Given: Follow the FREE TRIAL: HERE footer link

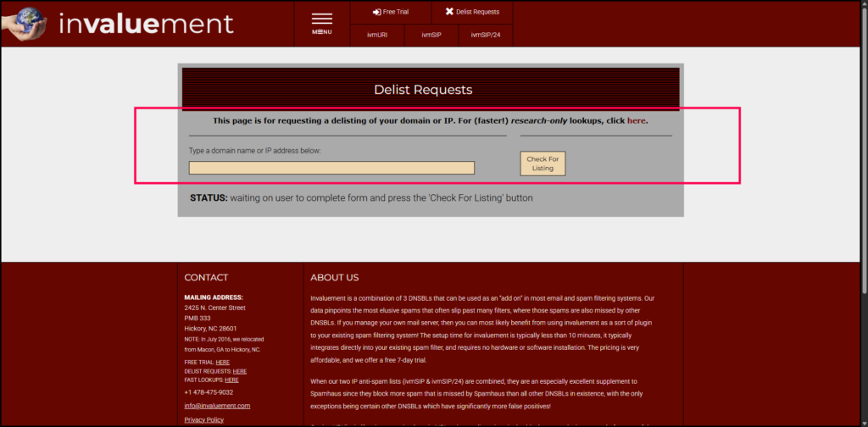Looking at the screenshot, I should 222,362.
